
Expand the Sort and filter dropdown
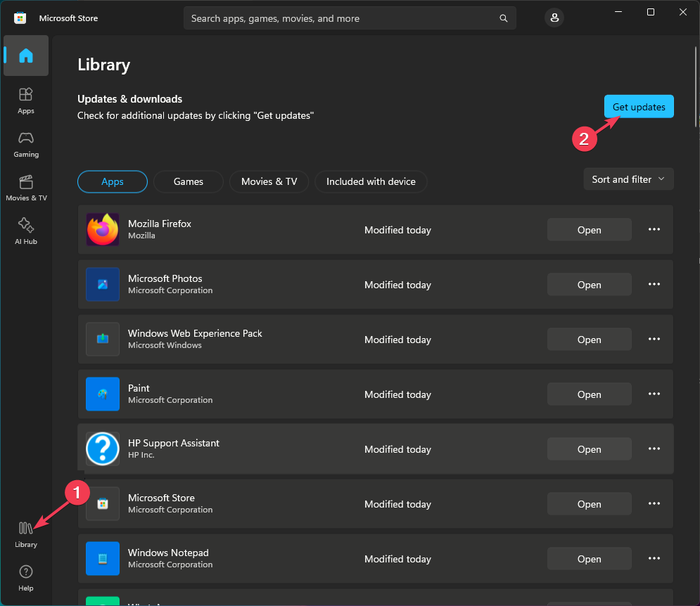coord(628,179)
